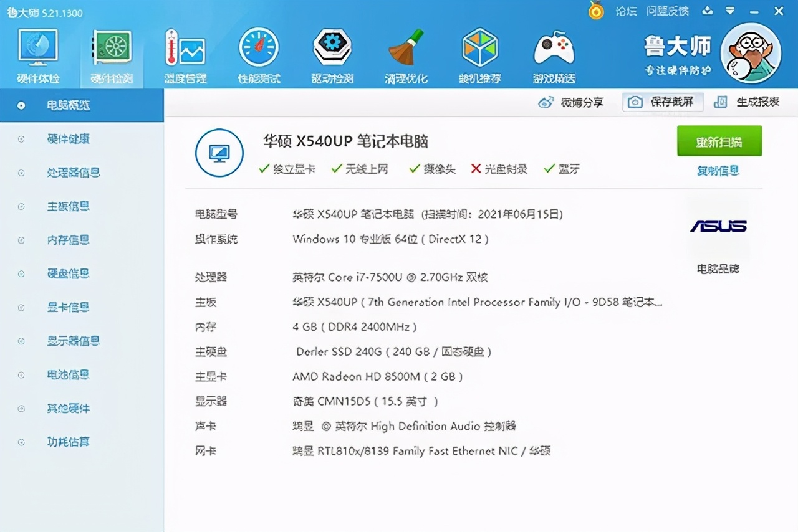Click the ASUS brand logo
This screenshot has width=798, height=532.
tap(718, 227)
